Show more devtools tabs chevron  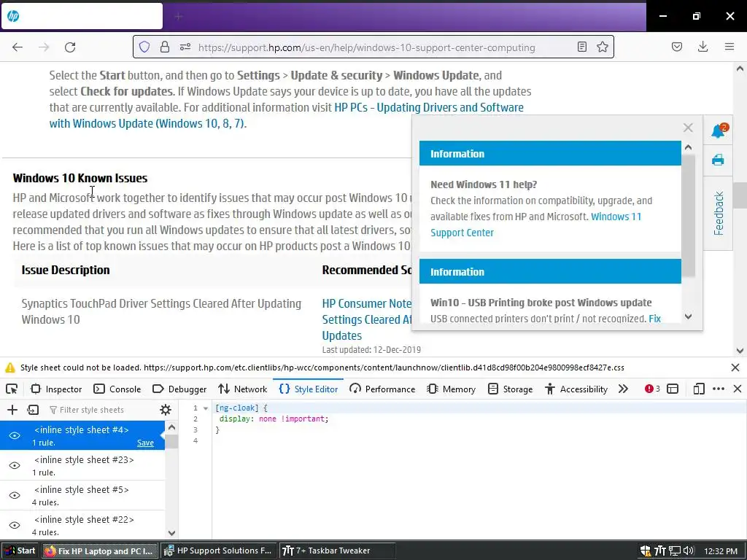tap(623, 389)
